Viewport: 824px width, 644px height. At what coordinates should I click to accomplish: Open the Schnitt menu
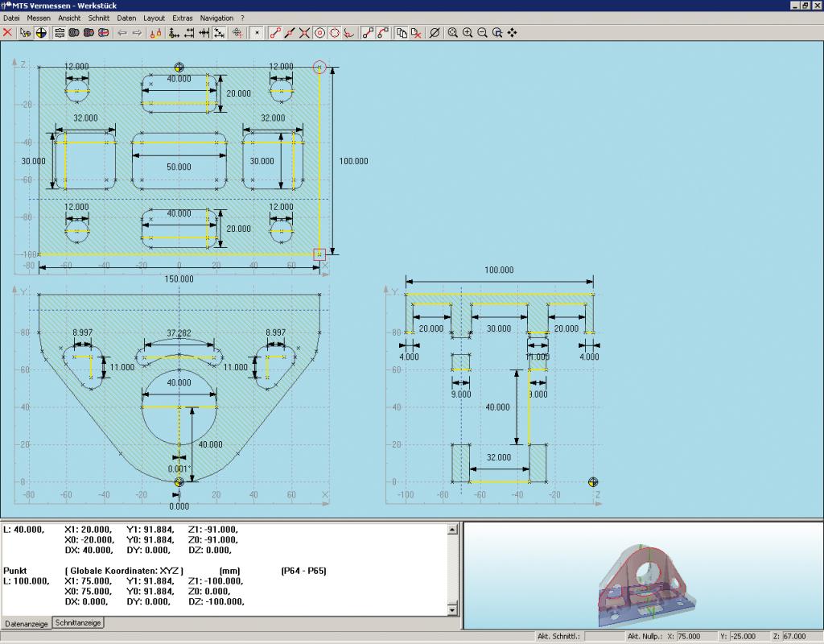tap(99, 18)
